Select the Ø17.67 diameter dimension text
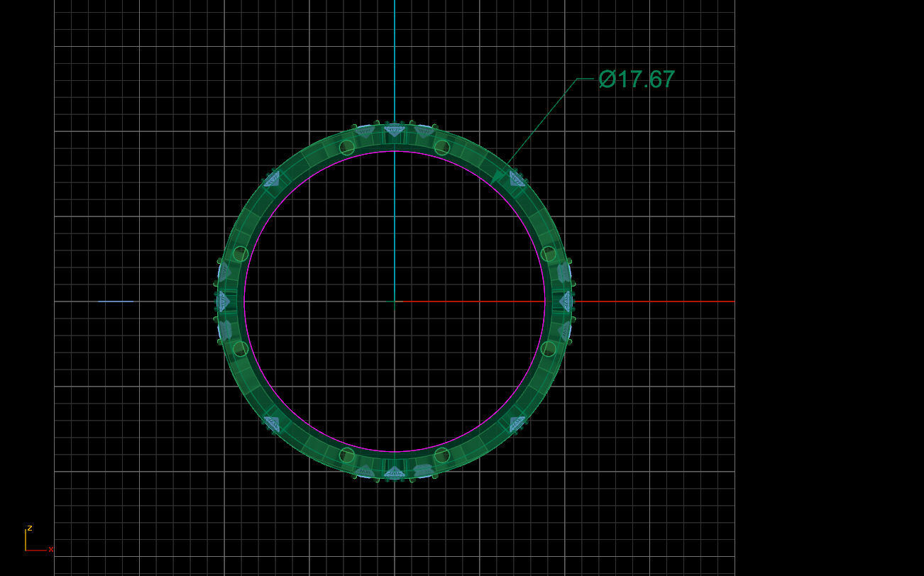924x576 pixels. pos(636,79)
